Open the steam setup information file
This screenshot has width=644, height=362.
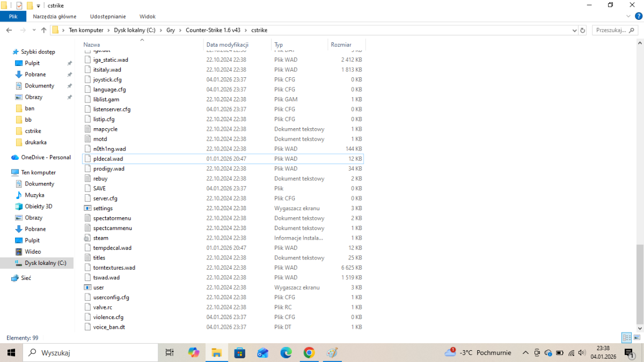(100, 238)
